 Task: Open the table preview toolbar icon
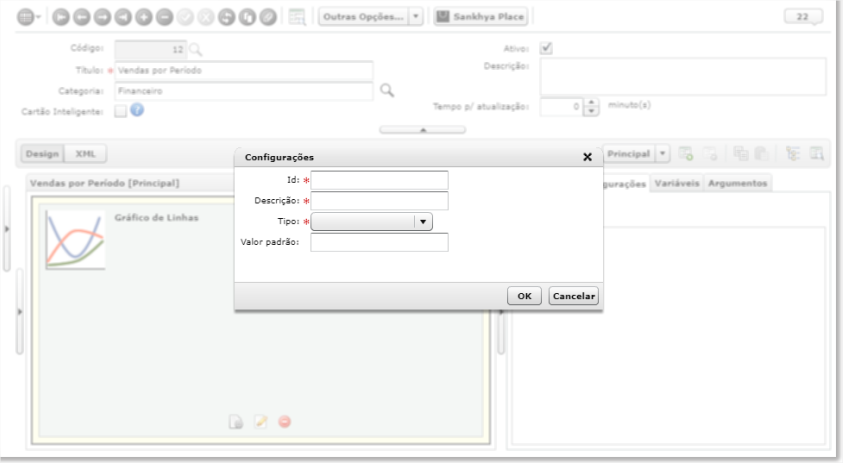297,17
